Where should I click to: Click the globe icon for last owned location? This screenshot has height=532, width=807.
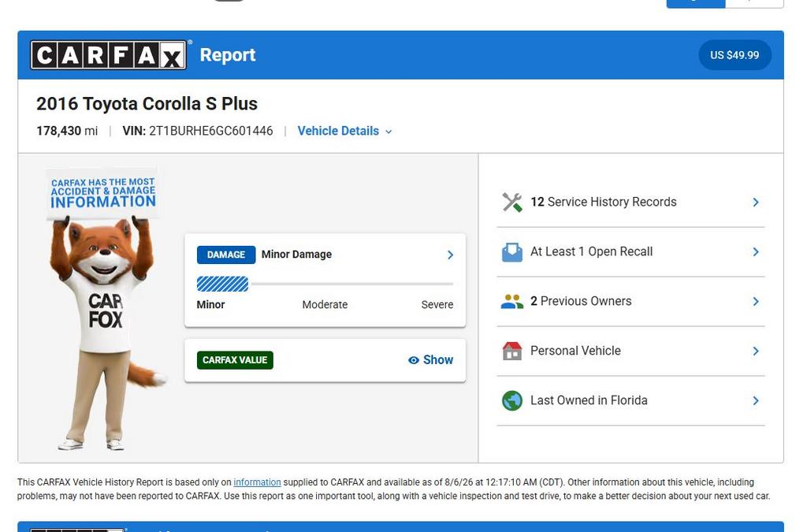512,401
